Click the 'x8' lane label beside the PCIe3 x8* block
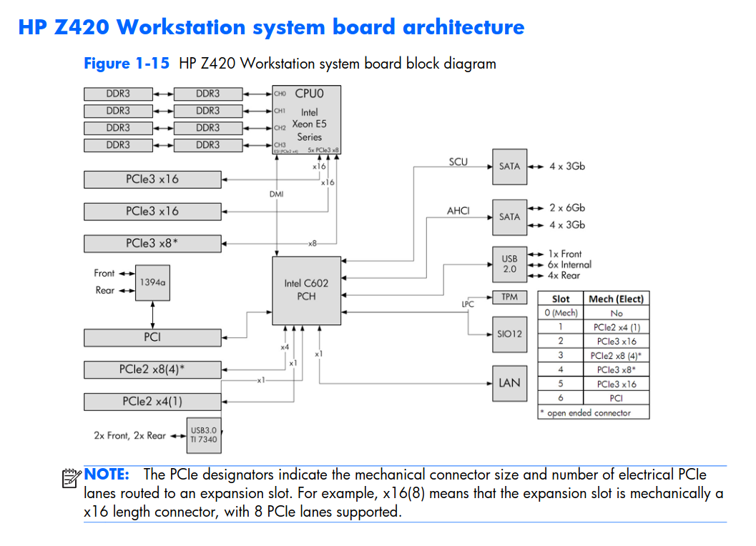This screenshot has width=756, height=546. (313, 244)
